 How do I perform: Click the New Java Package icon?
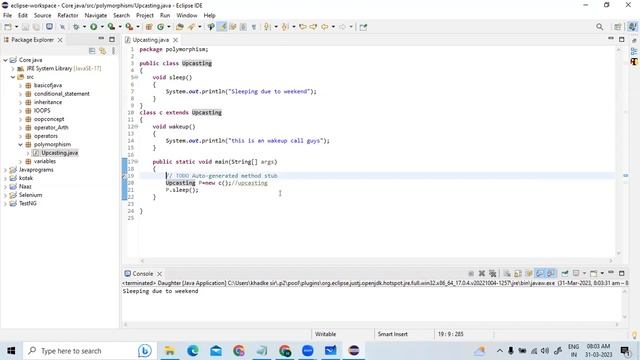pos(149,27)
